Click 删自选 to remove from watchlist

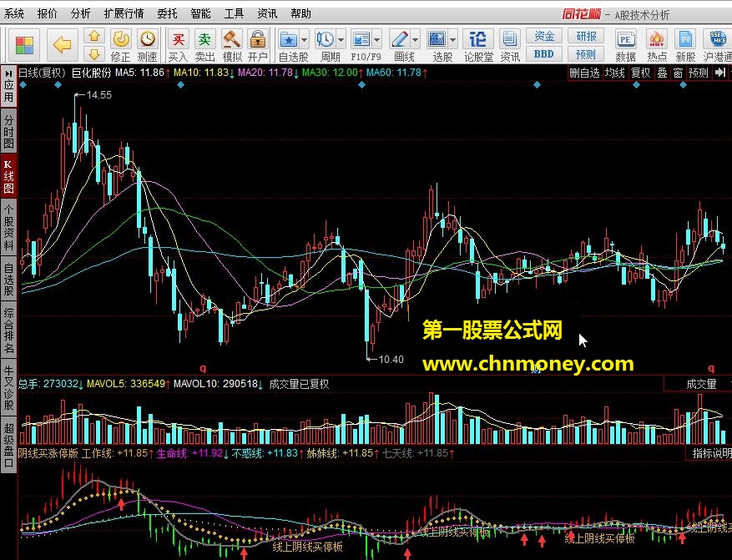pos(584,73)
